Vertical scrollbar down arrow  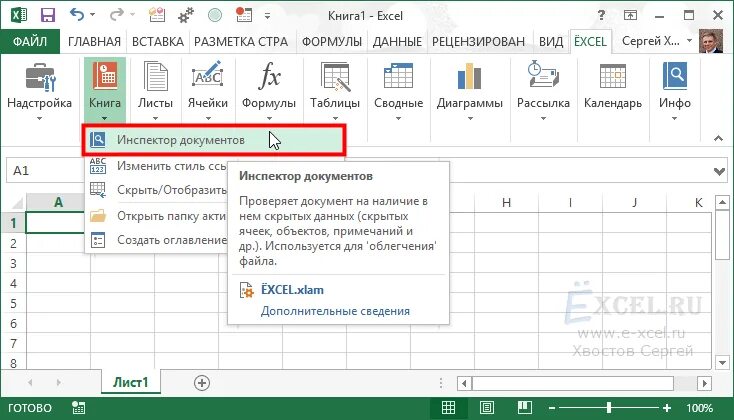[x=722, y=362]
